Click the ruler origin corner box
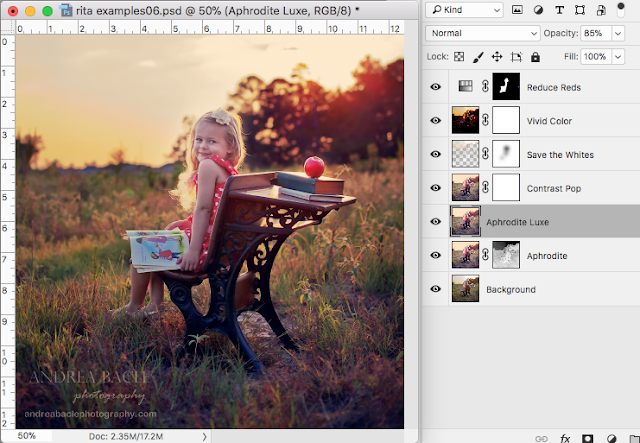The height and width of the screenshot is (443, 640). click(x=8, y=27)
